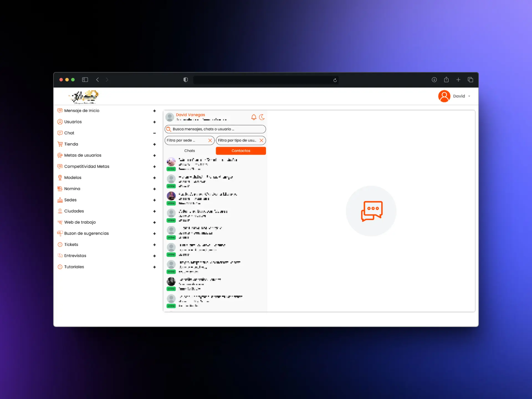Expand the Tutoriales menu plus
The image size is (532, 399).
pyautogui.click(x=154, y=267)
